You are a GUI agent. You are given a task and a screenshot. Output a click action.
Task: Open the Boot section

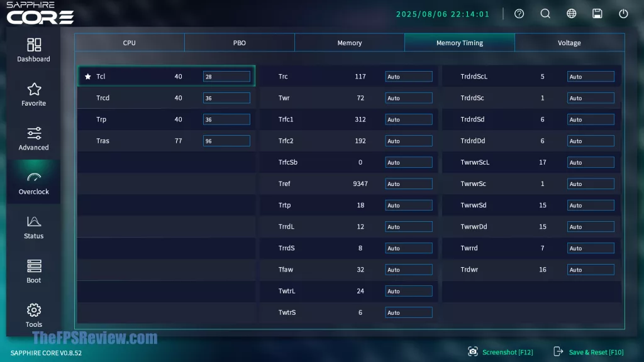point(34,271)
